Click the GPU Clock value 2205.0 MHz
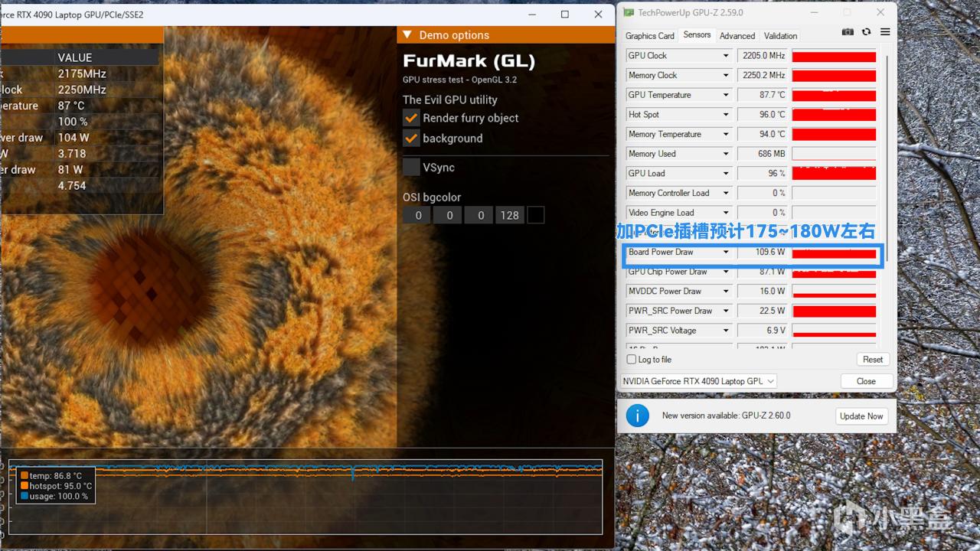This screenshot has width=980, height=551. tap(762, 56)
